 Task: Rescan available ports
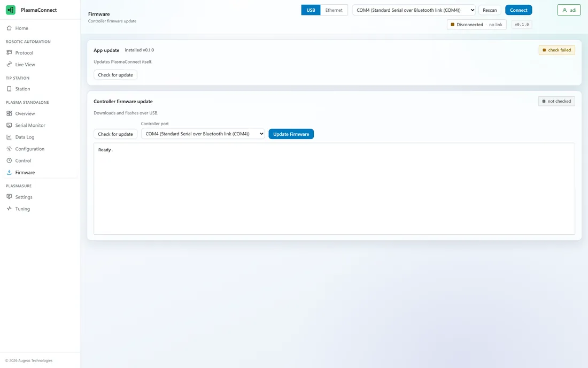[490, 10]
